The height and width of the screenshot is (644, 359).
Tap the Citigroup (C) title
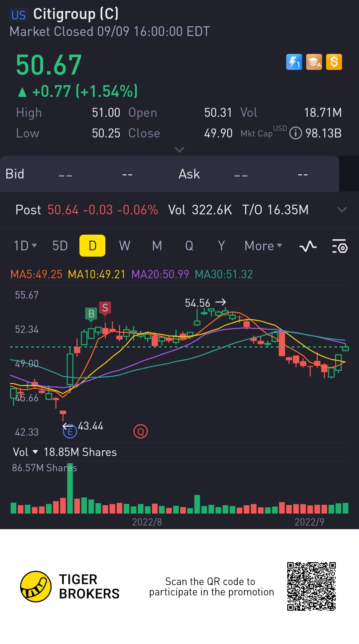76,14
